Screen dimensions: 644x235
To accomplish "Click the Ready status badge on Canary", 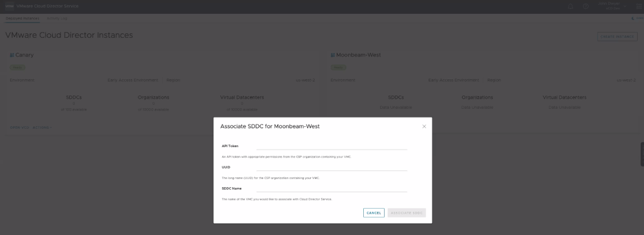I will (18, 67).
